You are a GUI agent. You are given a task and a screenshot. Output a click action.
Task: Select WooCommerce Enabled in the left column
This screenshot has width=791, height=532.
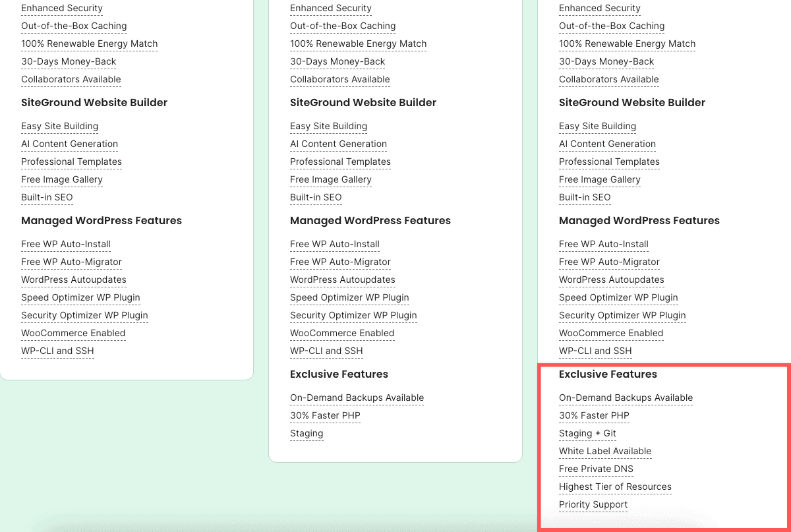73,334
